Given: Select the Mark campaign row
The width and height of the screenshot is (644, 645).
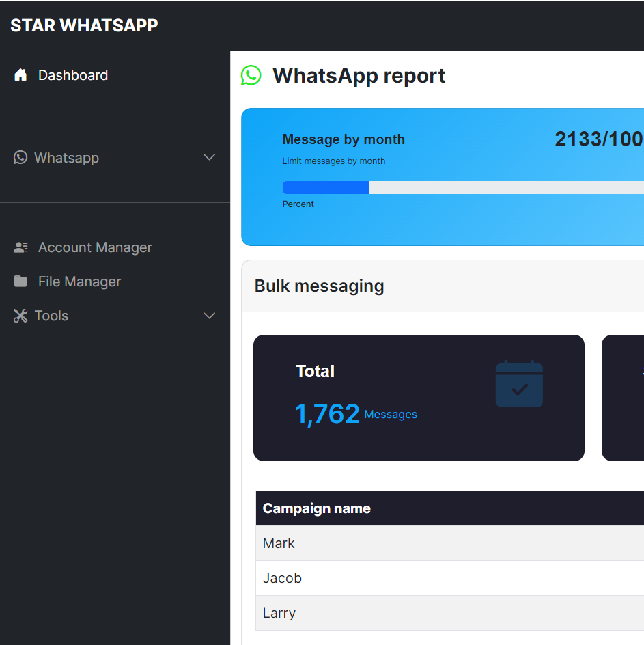Looking at the screenshot, I should tap(279, 543).
